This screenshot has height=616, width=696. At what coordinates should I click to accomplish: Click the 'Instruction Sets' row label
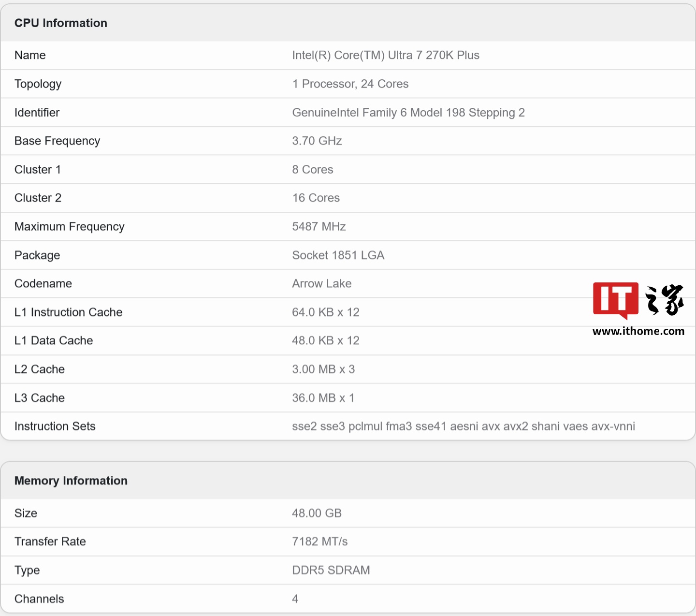pyautogui.click(x=55, y=426)
